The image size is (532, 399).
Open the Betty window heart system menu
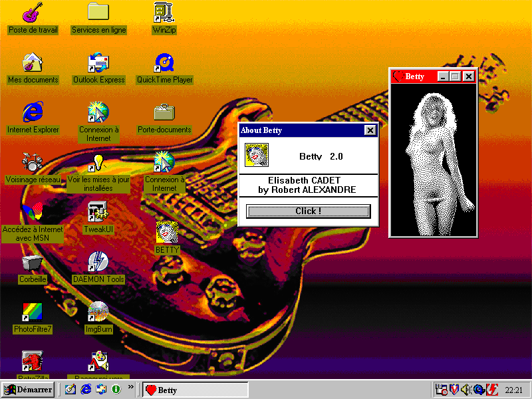tap(398, 76)
